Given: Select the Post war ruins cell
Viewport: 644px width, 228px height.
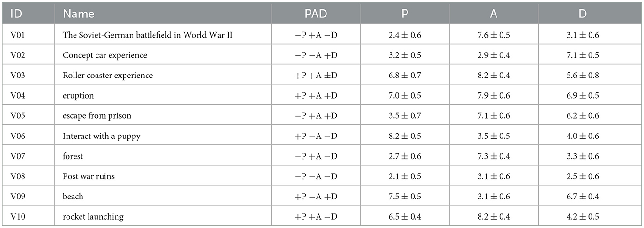Looking at the screenshot, I should (x=89, y=176).
